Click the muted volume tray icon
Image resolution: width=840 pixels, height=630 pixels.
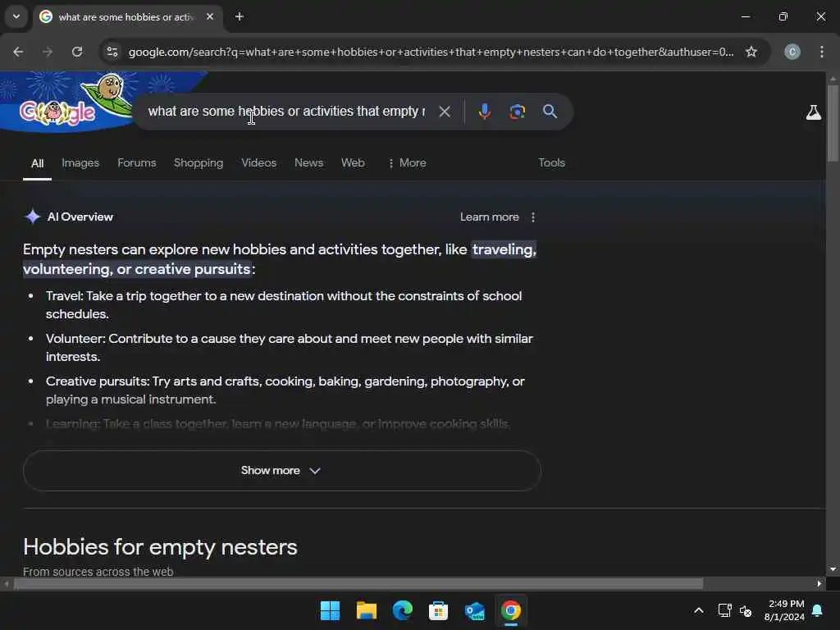(x=745, y=610)
